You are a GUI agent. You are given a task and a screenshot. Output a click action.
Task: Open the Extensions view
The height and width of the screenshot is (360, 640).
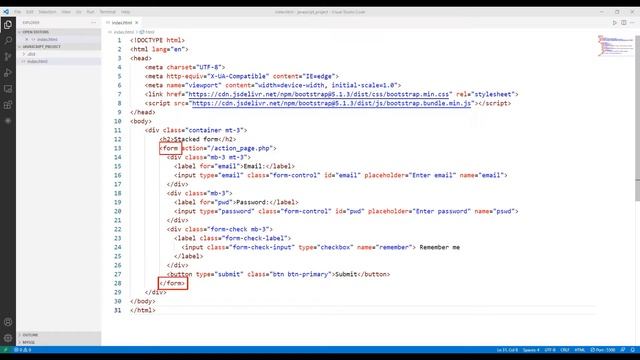(x=8, y=105)
